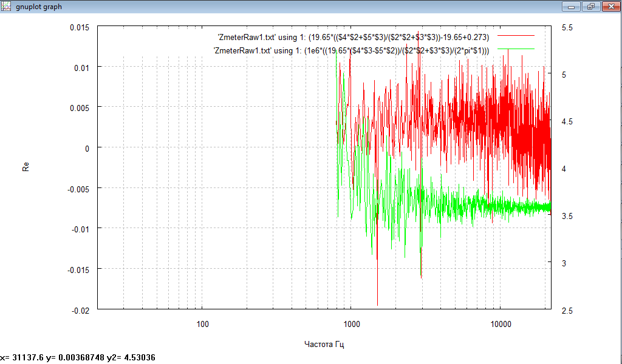The width and height of the screenshot is (622, 364).
Task: Click the -0.015 left axis tick label
Action: 78,270
